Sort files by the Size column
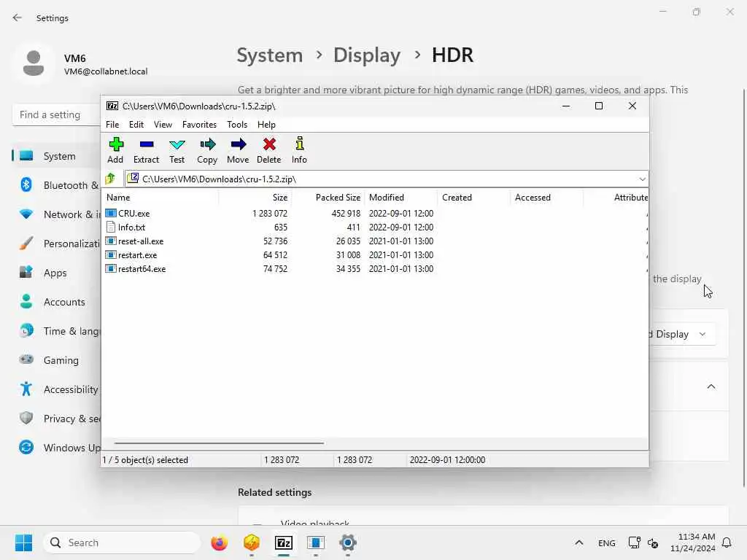The width and height of the screenshot is (747, 560). (x=255, y=197)
